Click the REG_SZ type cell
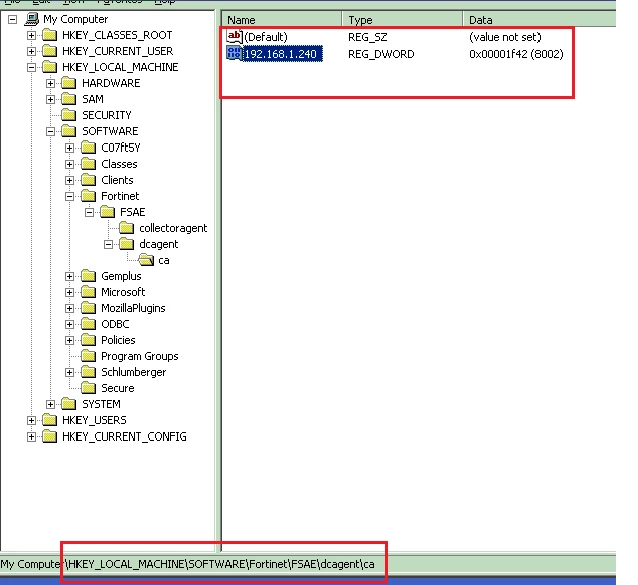The width and height of the screenshot is (638, 585). click(367, 37)
